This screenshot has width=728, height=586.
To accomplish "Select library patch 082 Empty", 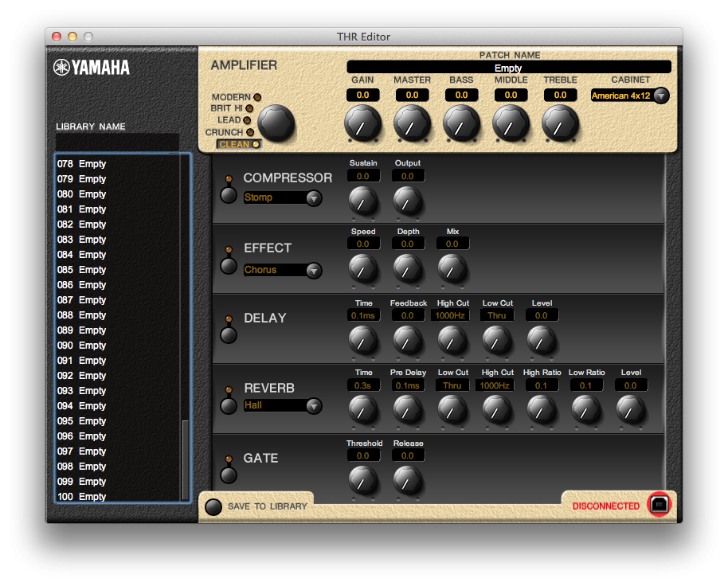I will coord(117,225).
